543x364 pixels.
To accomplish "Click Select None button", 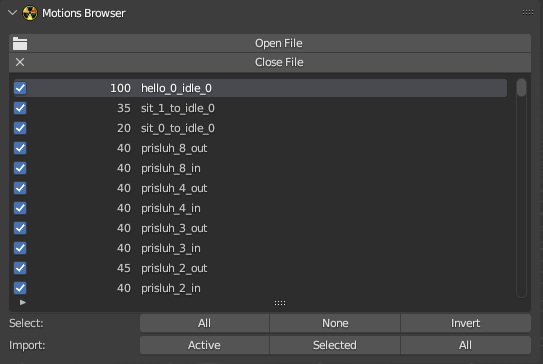I will tap(335, 323).
